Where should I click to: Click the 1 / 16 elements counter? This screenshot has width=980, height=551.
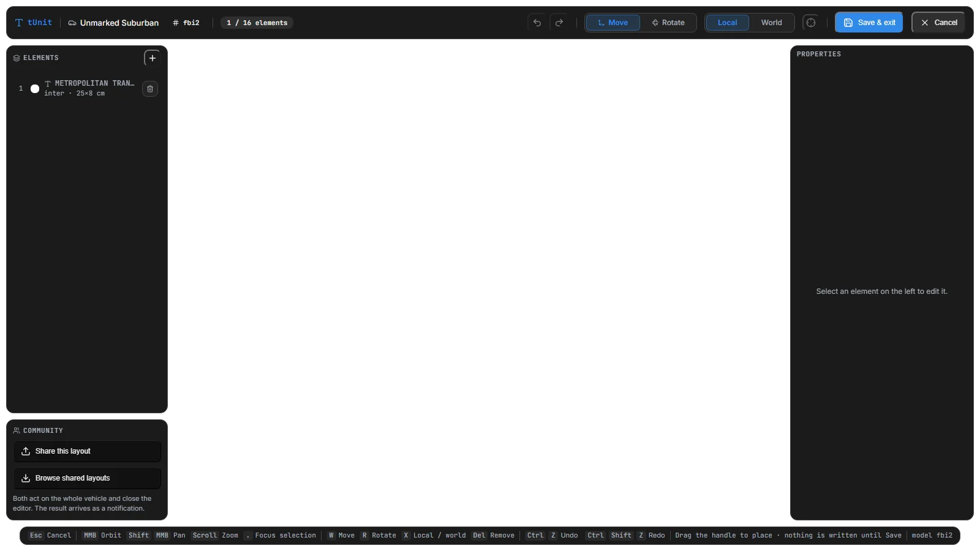257,23
